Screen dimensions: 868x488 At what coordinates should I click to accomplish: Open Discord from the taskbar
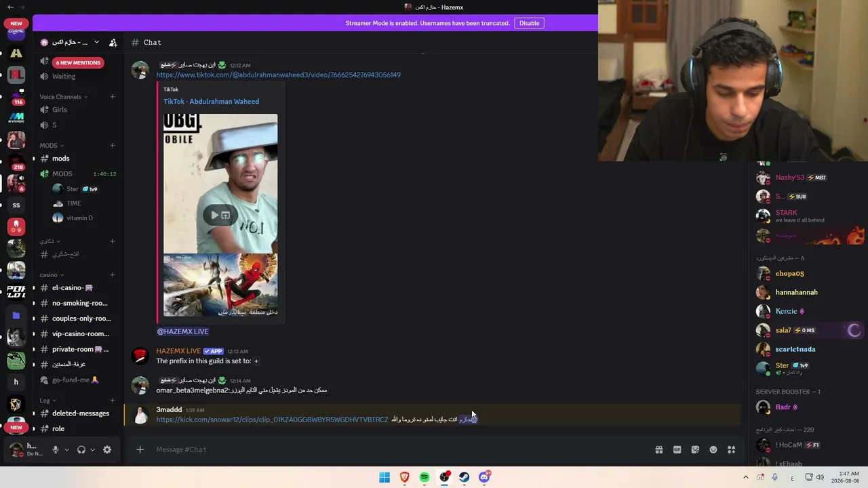click(x=484, y=477)
